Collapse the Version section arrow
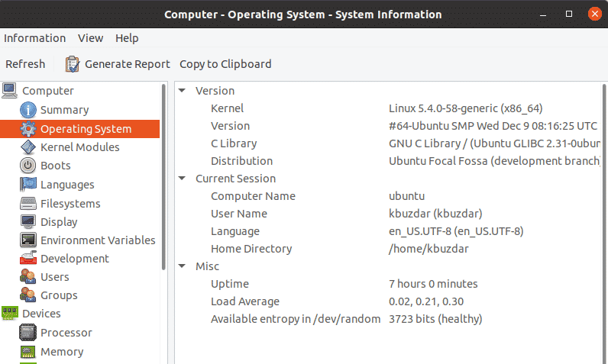Image resolution: width=608 pixels, height=364 pixels. point(182,91)
